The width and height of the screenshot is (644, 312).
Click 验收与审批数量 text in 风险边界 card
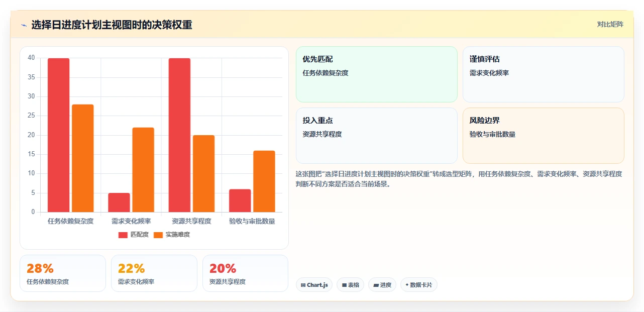[x=492, y=134]
